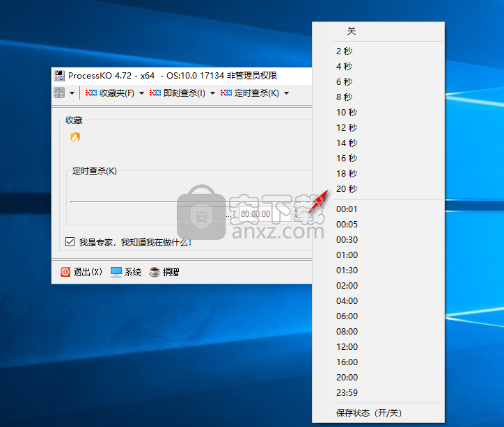Viewport: 504px width, 427px height.
Task: Click the 捐赠 donate button
Action: [x=164, y=272]
